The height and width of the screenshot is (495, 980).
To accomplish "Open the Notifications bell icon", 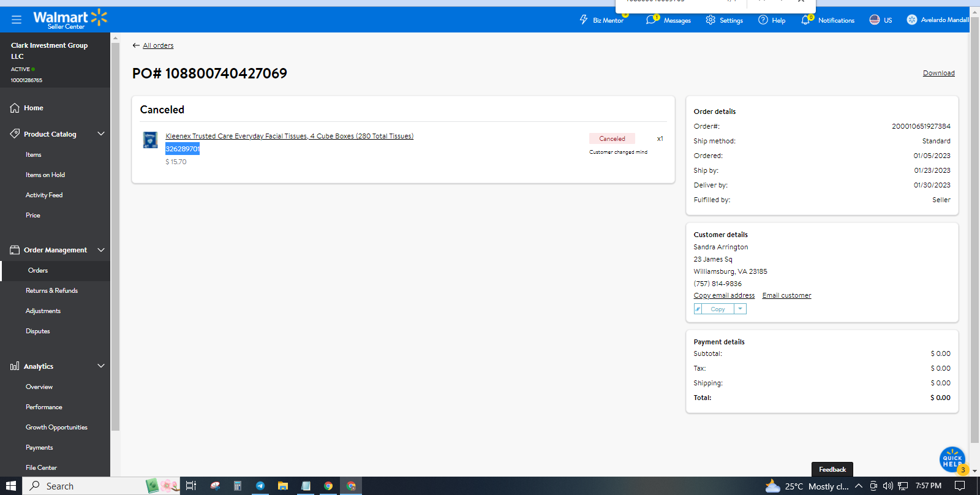I will pos(805,20).
